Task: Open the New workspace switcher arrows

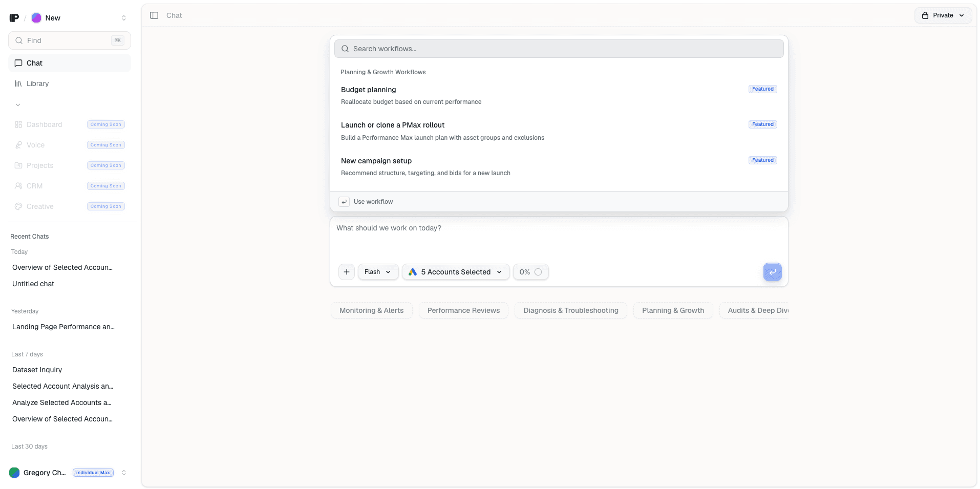Action: [x=124, y=18]
